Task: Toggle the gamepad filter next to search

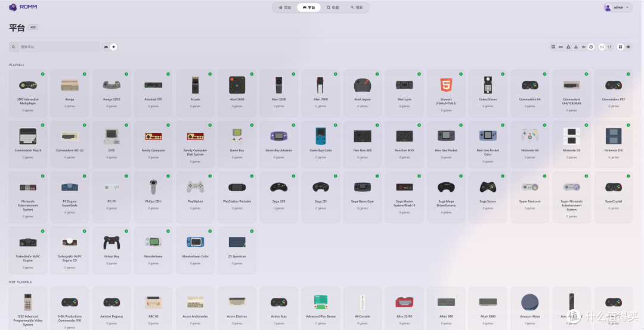Action: 106,47
